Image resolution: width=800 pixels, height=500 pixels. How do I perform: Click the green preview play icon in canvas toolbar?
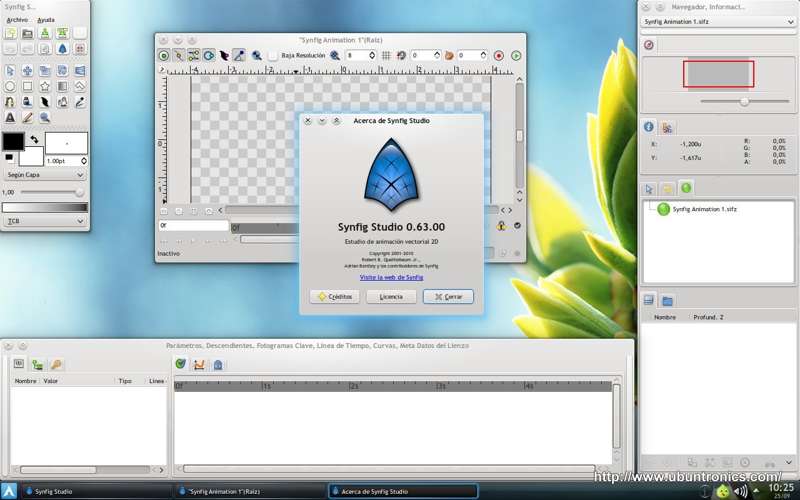516,56
